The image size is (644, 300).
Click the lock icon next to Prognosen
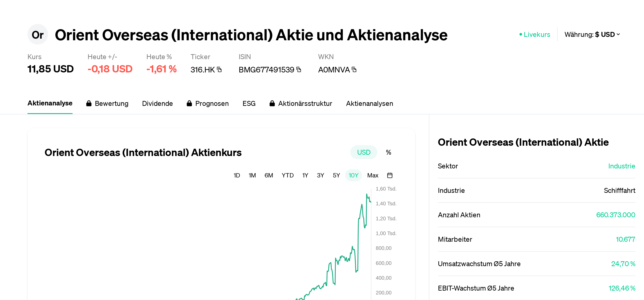click(x=189, y=103)
